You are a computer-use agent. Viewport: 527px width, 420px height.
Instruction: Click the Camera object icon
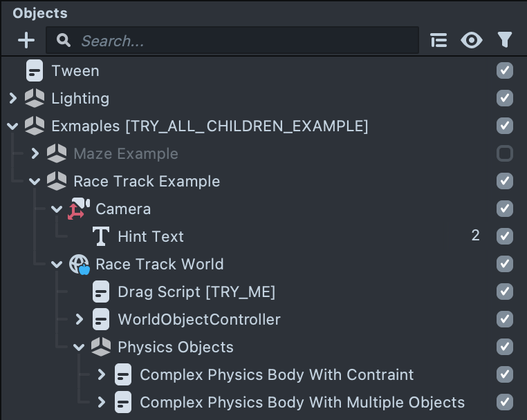point(79,209)
